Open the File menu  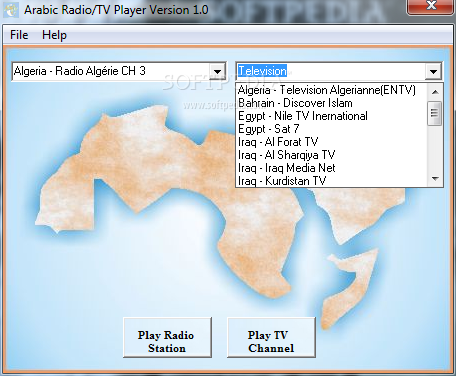point(19,35)
